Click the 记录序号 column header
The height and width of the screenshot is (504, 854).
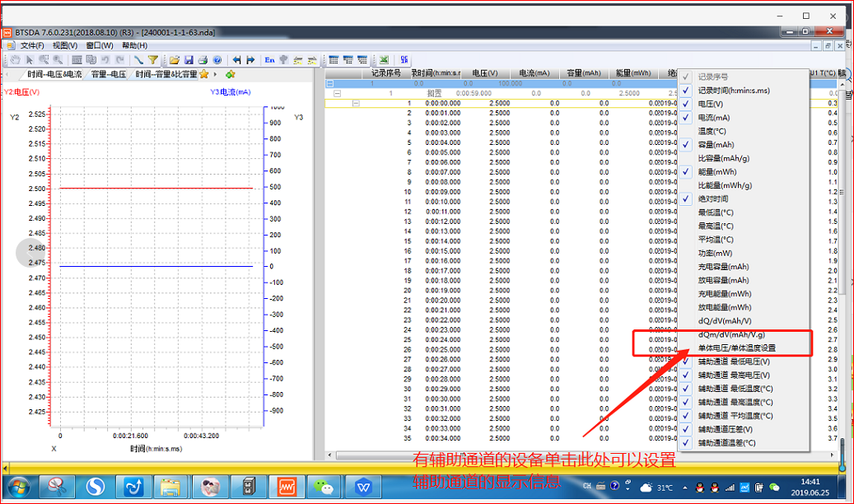click(385, 73)
